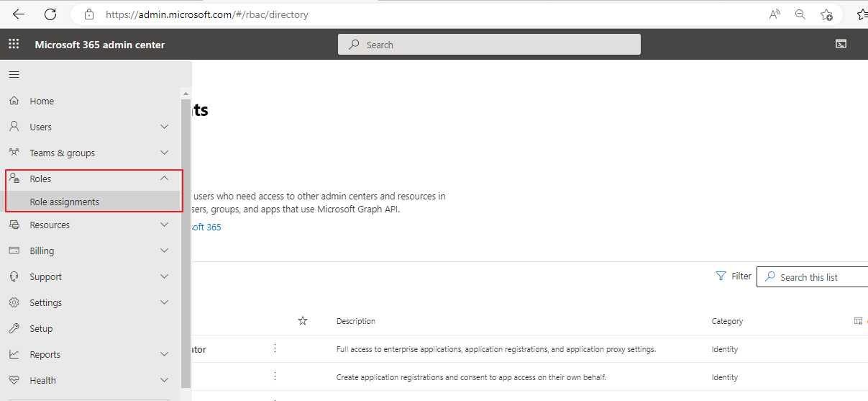This screenshot has height=401, width=868.
Task: Open the app launcher waffle icon
Action: tap(14, 45)
